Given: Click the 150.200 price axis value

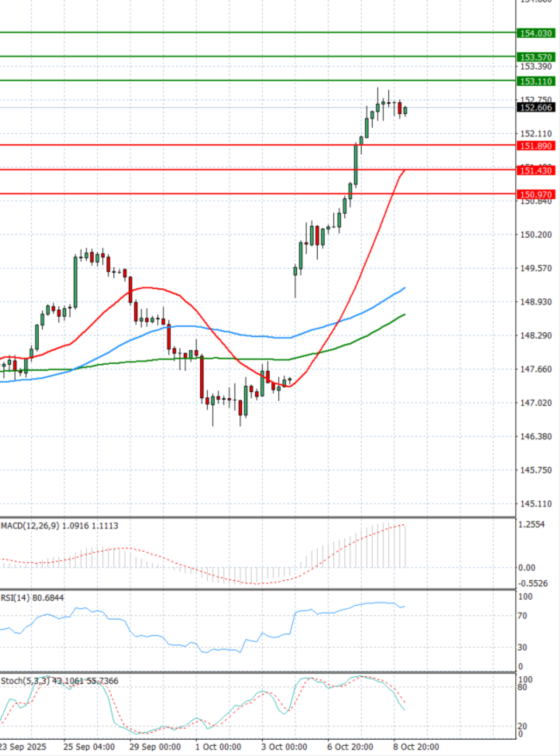Looking at the screenshot, I should 535,235.
